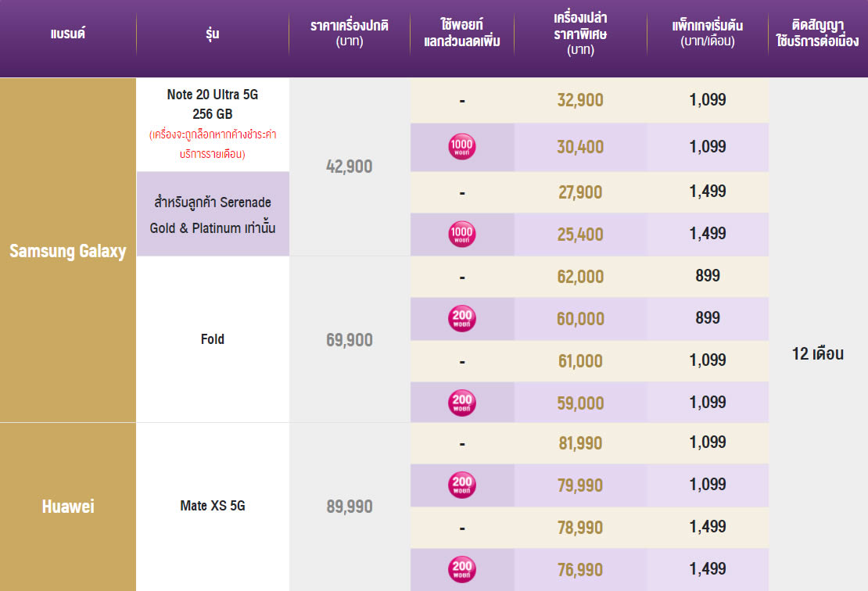
Task: Click the 1000 points badge beside 30,400
Action: [x=462, y=147]
